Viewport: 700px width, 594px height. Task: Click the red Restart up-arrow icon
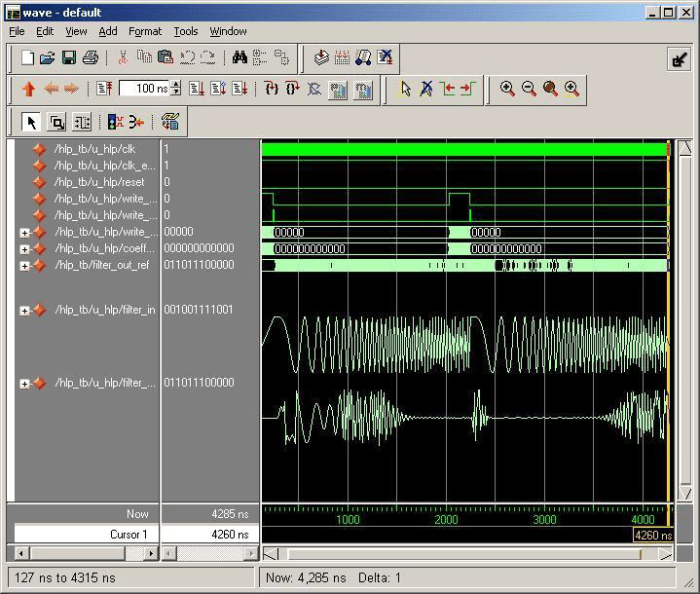[x=28, y=89]
